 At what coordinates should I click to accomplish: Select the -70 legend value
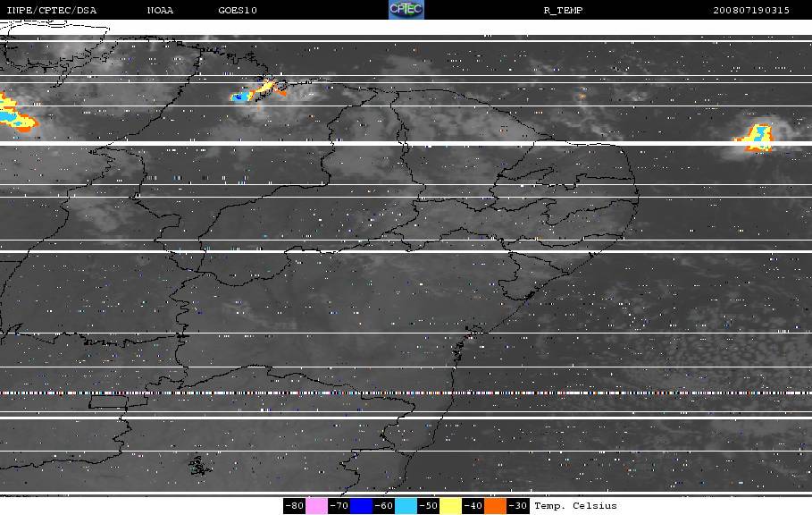tap(339, 506)
